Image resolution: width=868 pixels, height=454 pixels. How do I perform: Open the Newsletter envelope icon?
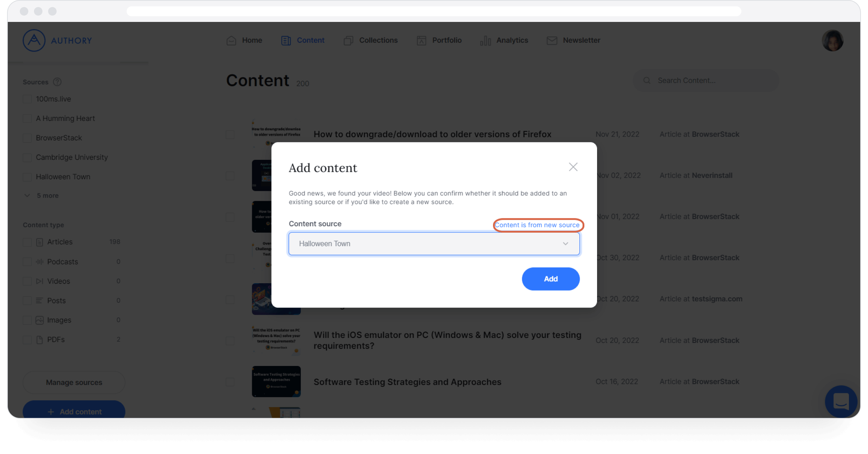[x=552, y=40]
